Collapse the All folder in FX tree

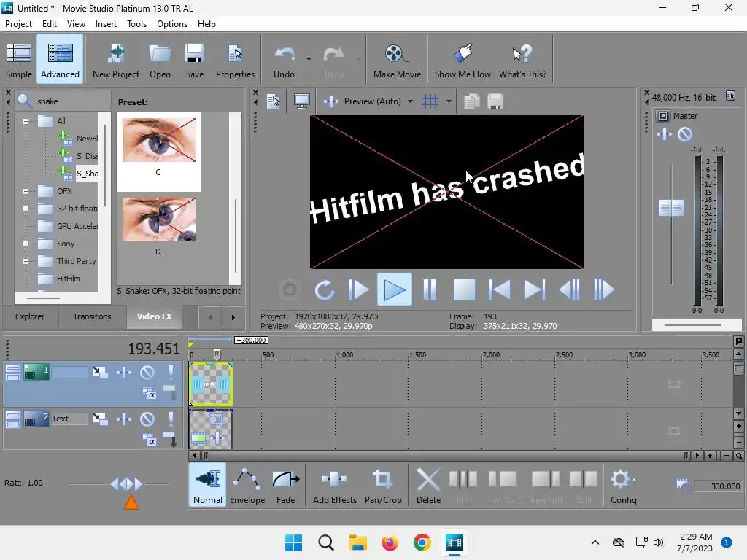point(26,121)
